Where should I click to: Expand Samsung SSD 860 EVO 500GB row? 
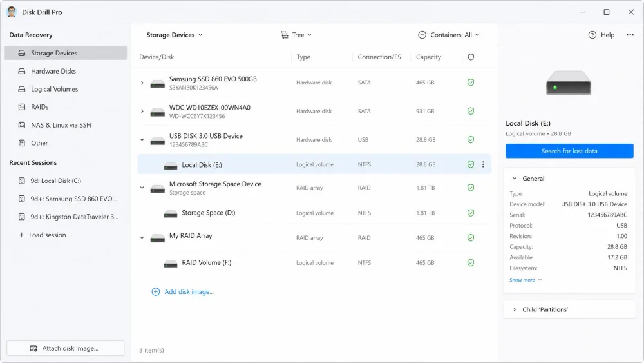(x=142, y=83)
